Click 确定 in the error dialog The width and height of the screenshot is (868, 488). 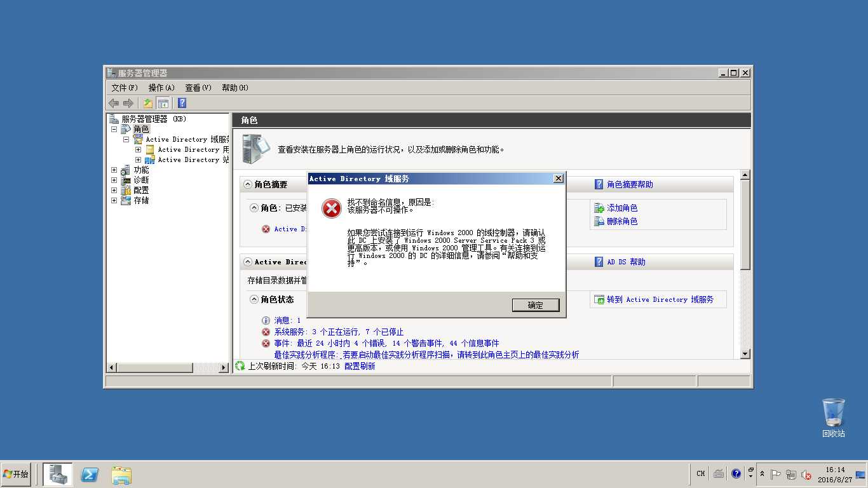[x=536, y=305]
